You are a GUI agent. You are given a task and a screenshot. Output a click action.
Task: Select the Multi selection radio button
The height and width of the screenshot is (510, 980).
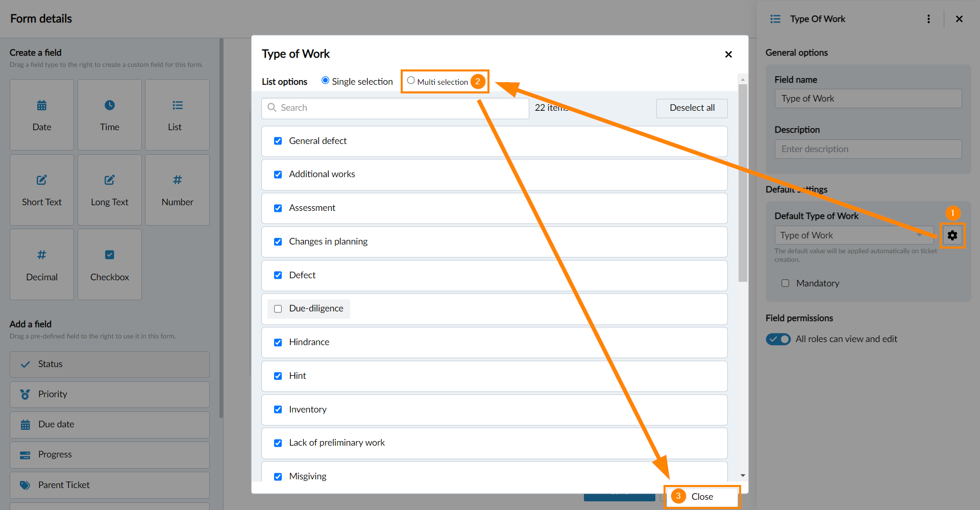point(411,81)
